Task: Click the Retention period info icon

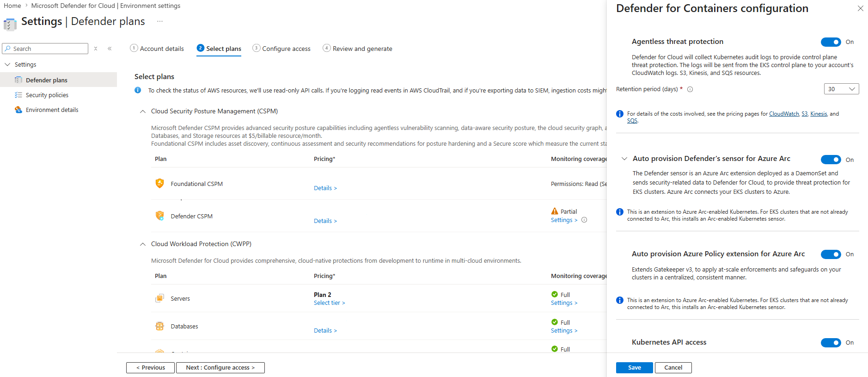Action: pyautogui.click(x=690, y=89)
